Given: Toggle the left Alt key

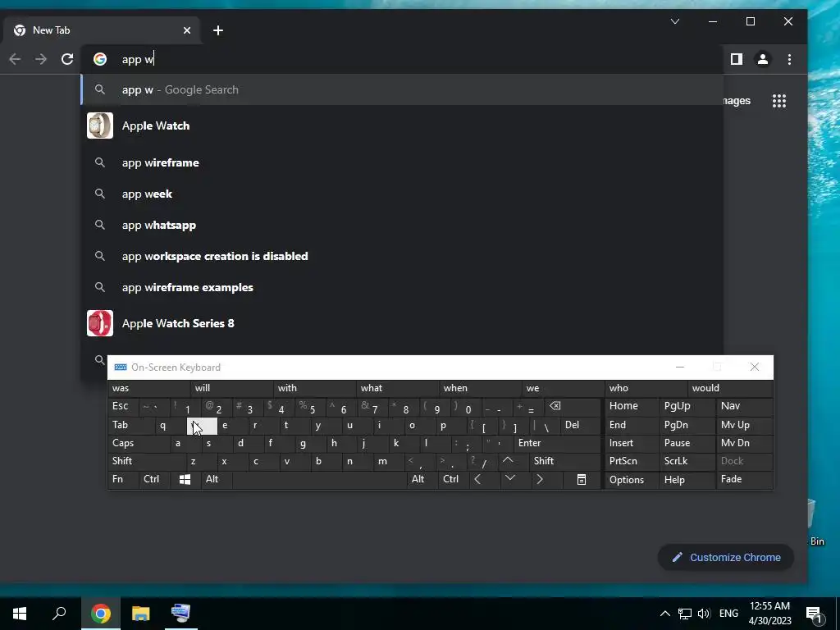Looking at the screenshot, I should pos(217,479).
